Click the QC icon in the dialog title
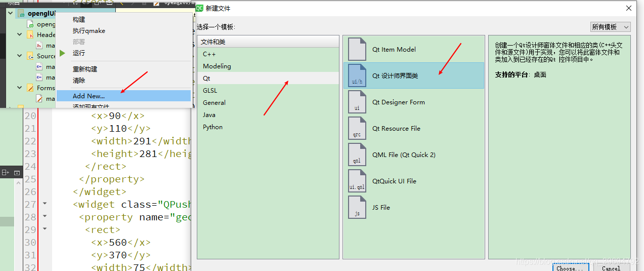The height and width of the screenshot is (271, 644). (x=199, y=8)
